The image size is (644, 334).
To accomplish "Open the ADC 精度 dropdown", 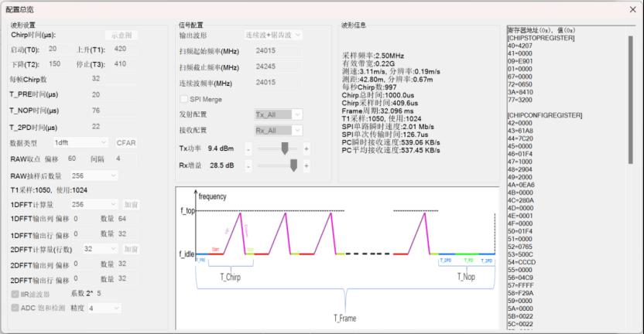I will 104,308.
